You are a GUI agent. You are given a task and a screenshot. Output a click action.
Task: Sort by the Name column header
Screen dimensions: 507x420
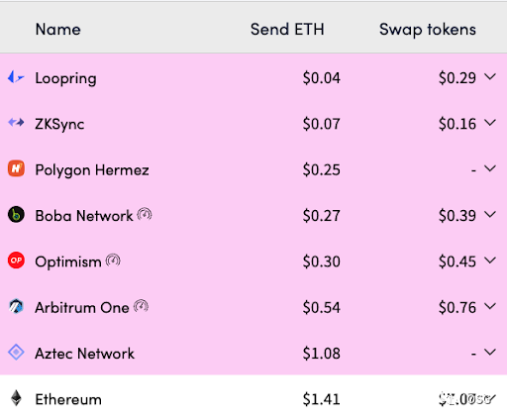tap(58, 29)
